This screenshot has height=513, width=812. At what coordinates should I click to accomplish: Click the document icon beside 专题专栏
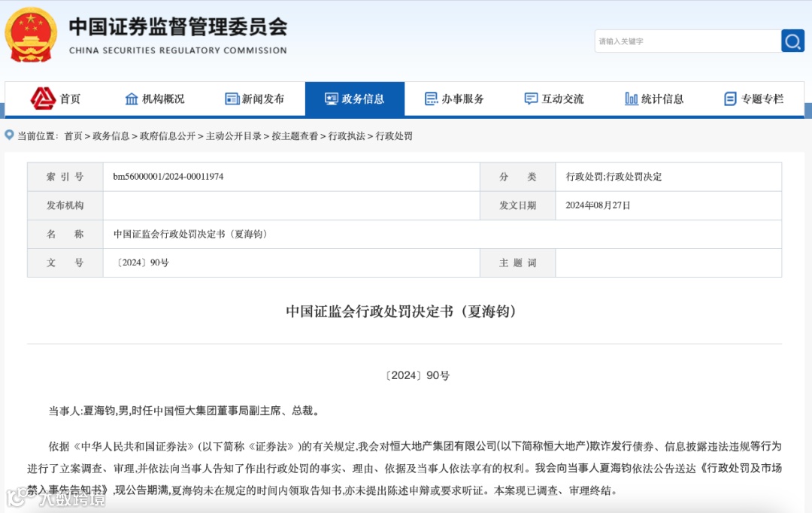coord(730,99)
